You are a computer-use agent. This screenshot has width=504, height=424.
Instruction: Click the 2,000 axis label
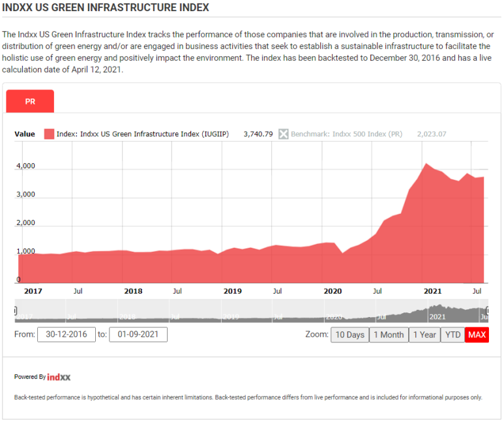[x=25, y=222]
